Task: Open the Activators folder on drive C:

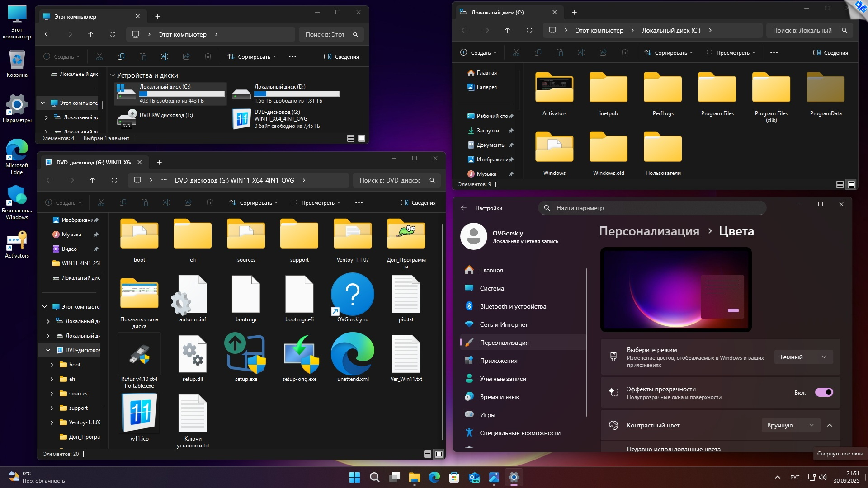Action: point(554,89)
